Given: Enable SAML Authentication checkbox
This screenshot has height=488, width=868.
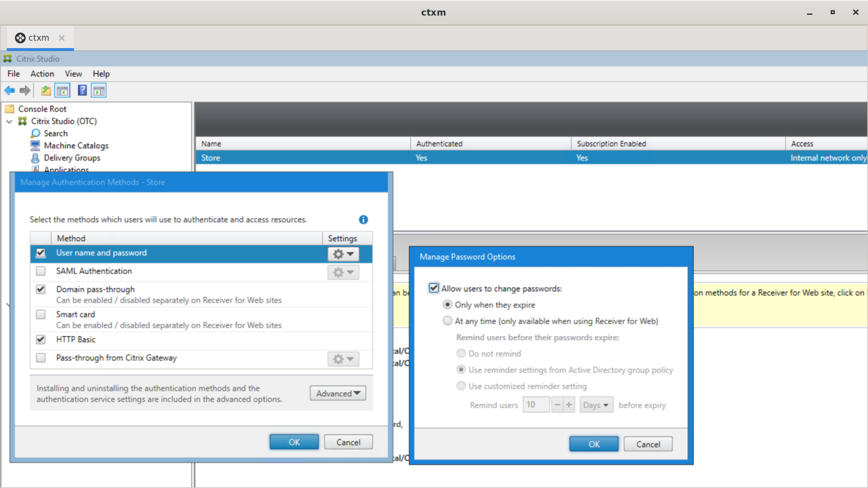Looking at the screenshot, I should [x=41, y=271].
